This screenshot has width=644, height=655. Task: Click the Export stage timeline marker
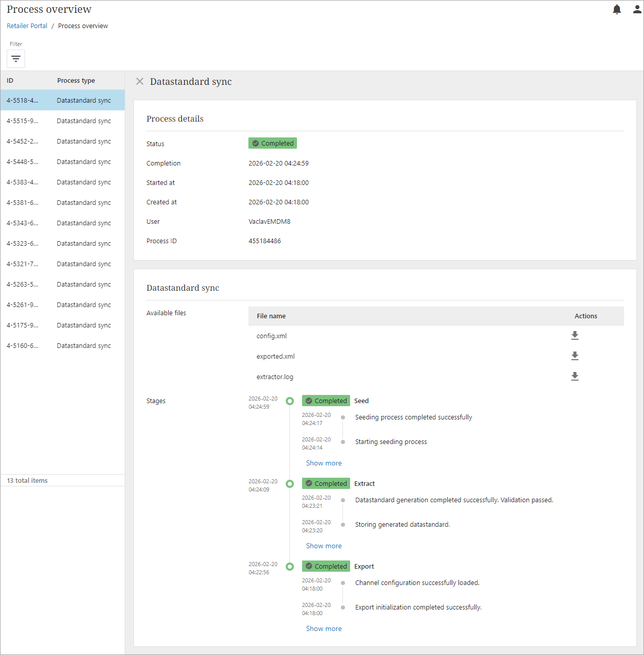click(290, 567)
